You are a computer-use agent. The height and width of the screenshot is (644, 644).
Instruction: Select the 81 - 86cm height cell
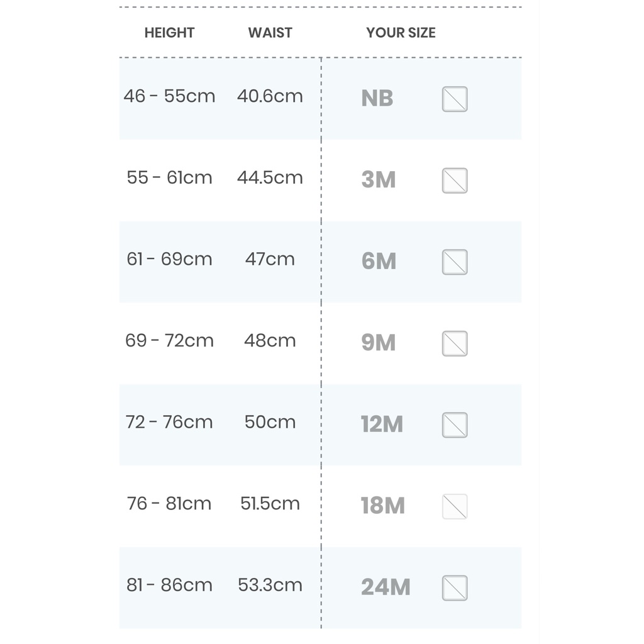coord(169,585)
